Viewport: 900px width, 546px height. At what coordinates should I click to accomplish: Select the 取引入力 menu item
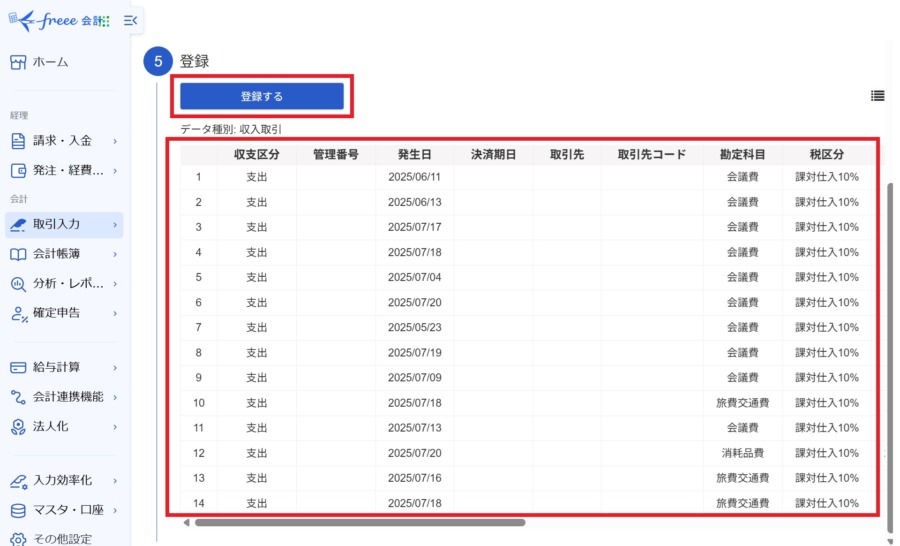64,224
